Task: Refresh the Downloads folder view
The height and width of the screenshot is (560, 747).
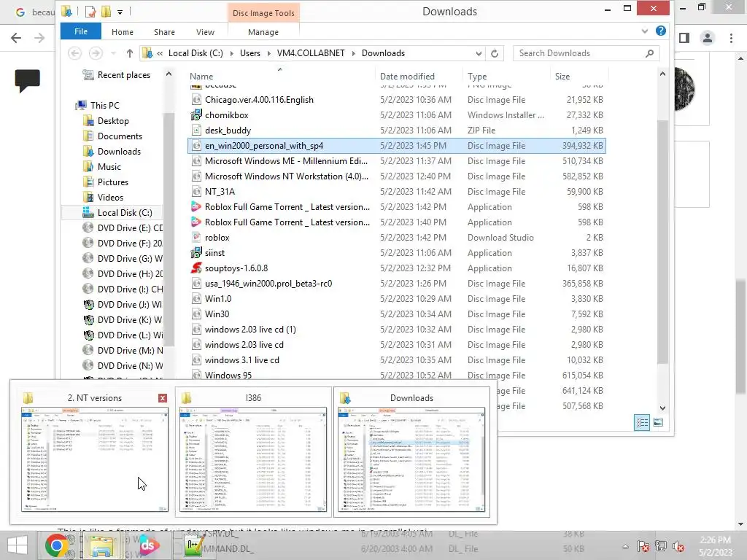Action: (495, 53)
